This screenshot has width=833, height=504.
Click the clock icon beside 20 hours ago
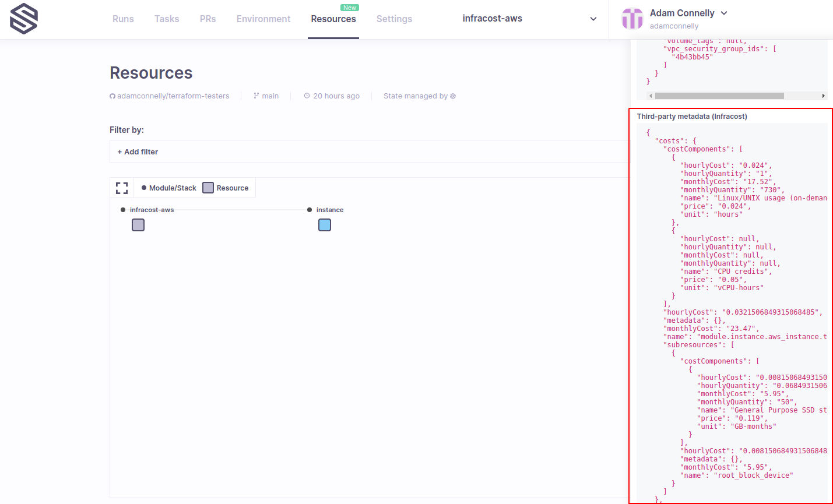pos(307,96)
